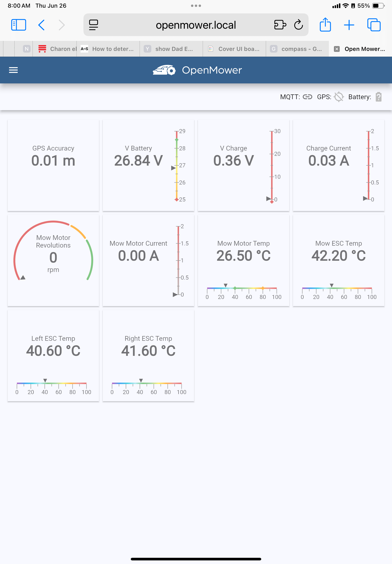This screenshot has width=392, height=564.
Task: Click the GPS: status label
Action: tap(324, 97)
